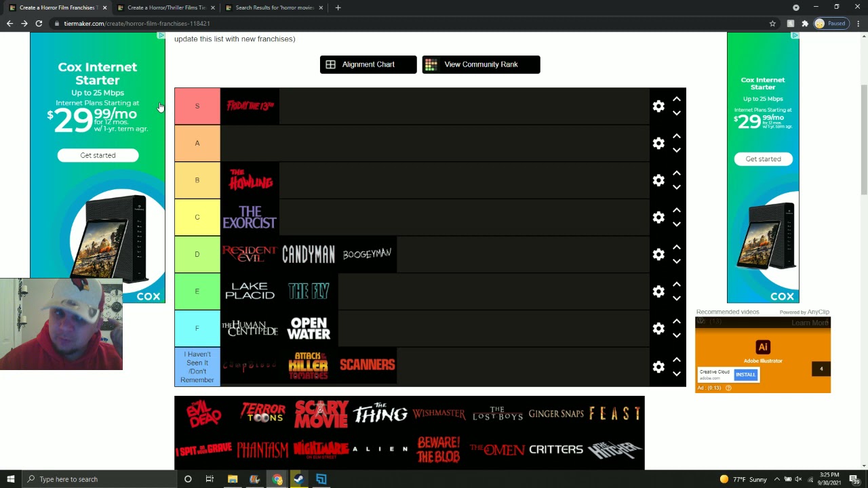Image resolution: width=868 pixels, height=488 pixels.
Task: Open settings gear for E tier row
Action: [x=658, y=291]
